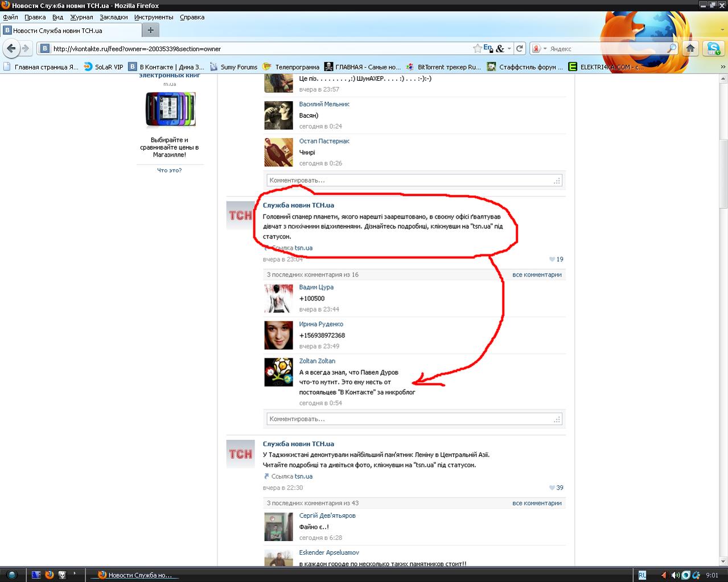Image resolution: width=728 pixels, height=582 pixels.
Task: Click the browser Back arrow button
Action: 11,49
